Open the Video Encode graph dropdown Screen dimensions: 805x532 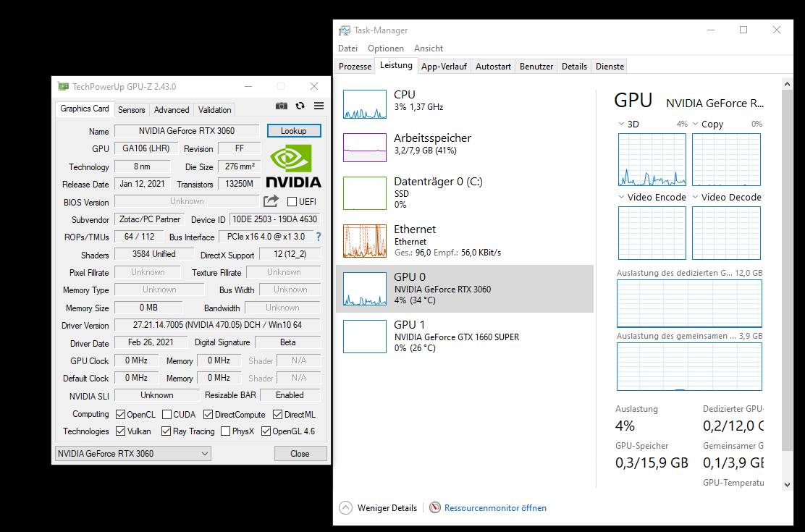622,197
